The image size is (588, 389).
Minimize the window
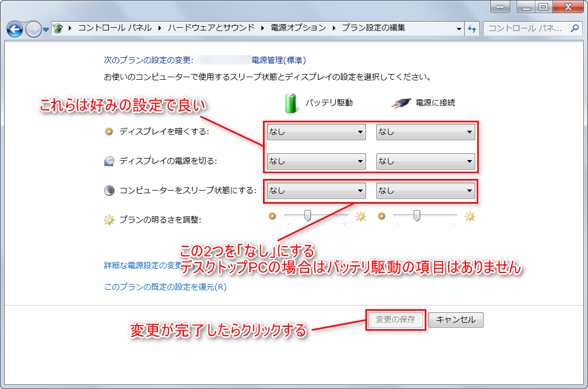click(x=526, y=7)
